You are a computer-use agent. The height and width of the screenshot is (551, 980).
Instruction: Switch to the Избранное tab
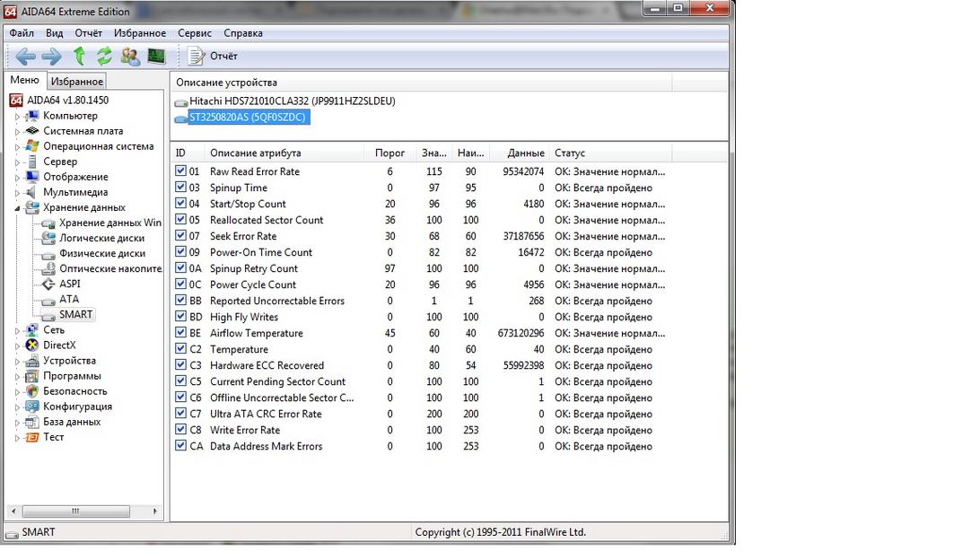click(77, 81)
